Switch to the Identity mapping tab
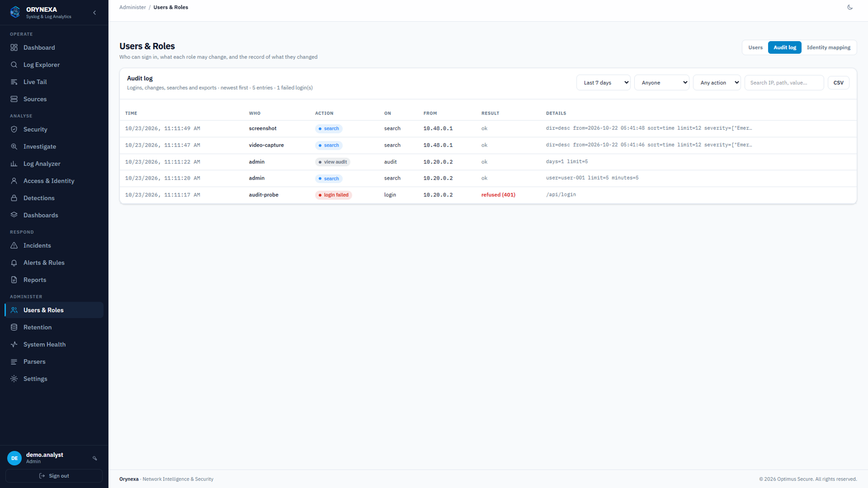Screen dimensions: 868x488 828,48
